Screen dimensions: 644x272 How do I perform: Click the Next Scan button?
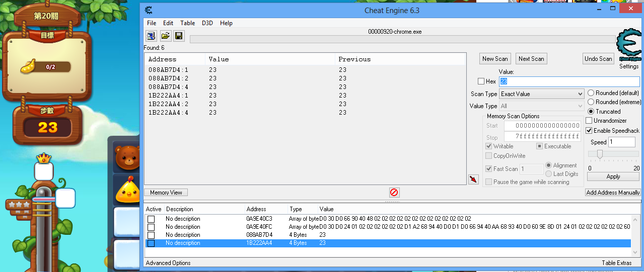pos(531,59)
